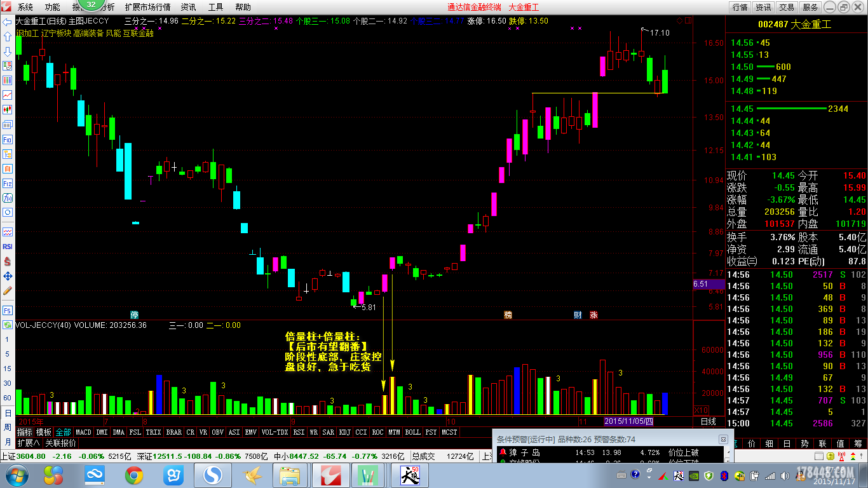The image size is (868, 488).
Task: Click the refresh icon beside VOL-JECCY
Action: (7, 325)
